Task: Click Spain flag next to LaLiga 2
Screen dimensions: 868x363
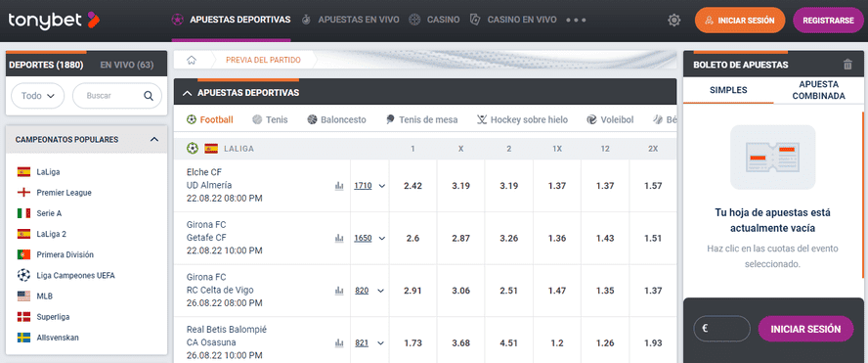Action: [23, 234]
